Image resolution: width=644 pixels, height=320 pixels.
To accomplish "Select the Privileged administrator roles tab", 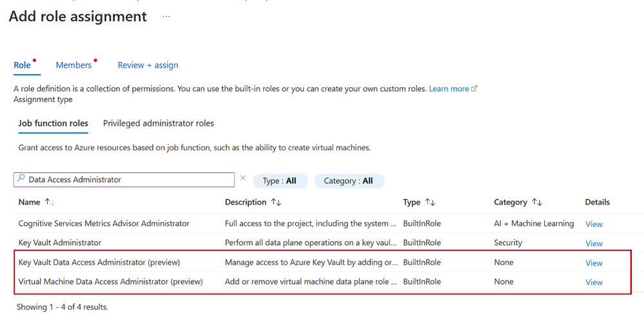I will [159, 123].
